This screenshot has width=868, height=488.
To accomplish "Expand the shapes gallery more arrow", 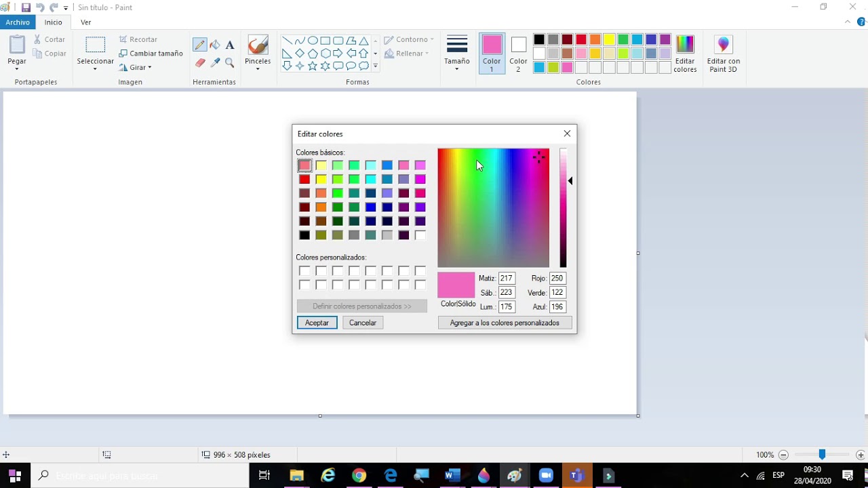I will [375, 66].
